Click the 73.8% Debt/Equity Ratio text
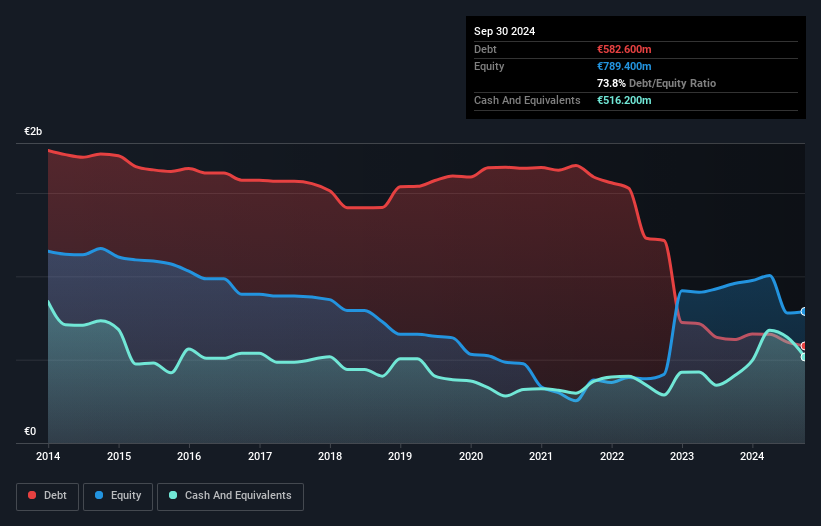Image resolution: width=821 pixels, height=526 pixels. 656,83
